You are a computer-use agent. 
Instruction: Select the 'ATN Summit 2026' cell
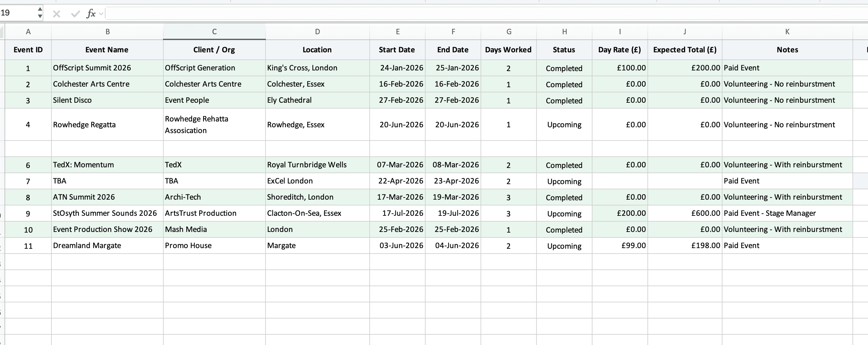(x=107, y=197)
